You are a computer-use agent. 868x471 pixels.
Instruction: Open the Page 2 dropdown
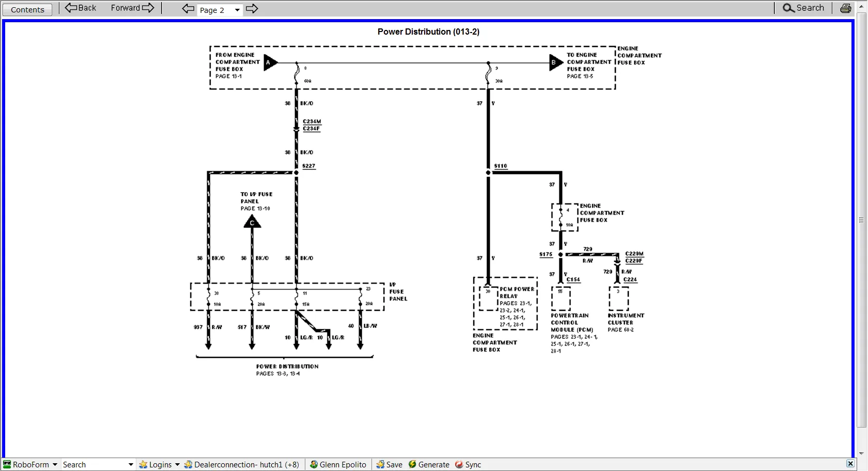[220, 10]
